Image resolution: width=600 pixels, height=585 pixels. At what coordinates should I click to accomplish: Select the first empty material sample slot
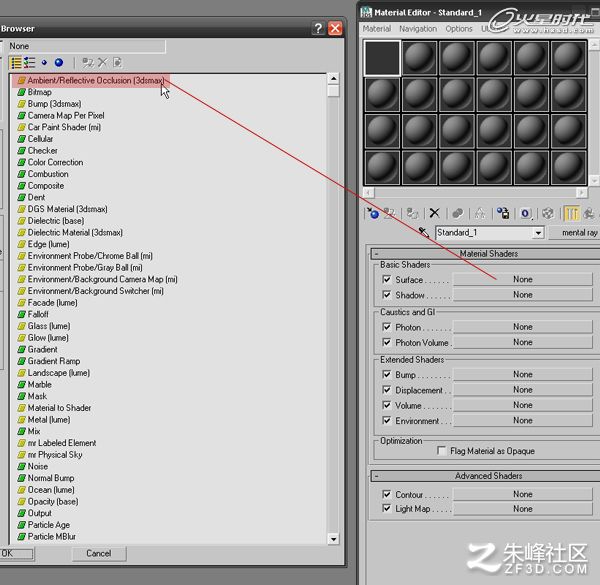[x=382, y=58]
